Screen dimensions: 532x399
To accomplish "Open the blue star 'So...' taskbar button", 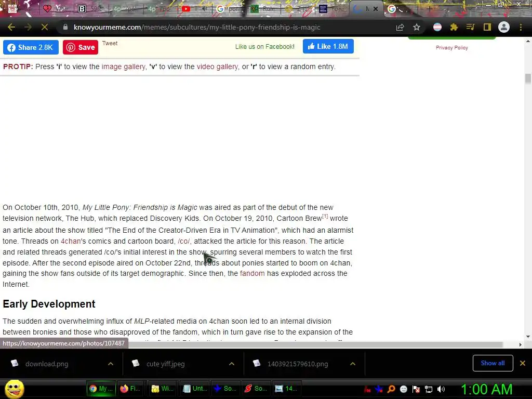I will pos(225,389).
